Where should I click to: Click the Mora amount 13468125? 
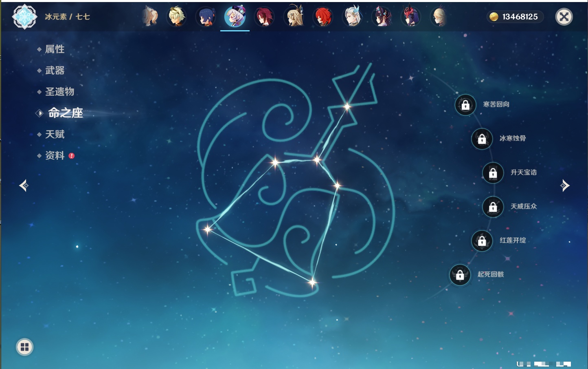pos(520,17)
